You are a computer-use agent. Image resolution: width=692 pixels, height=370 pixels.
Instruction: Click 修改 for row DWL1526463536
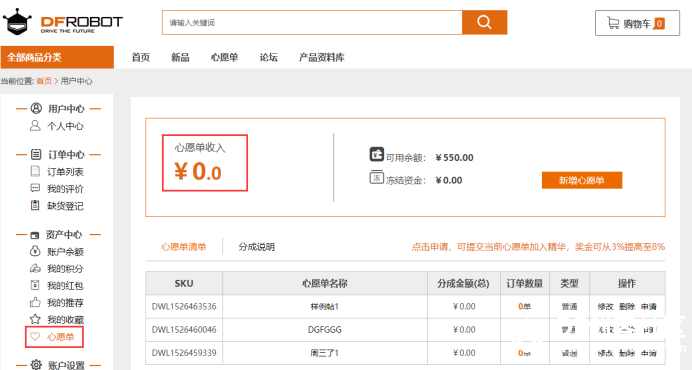tap(606, 306)
